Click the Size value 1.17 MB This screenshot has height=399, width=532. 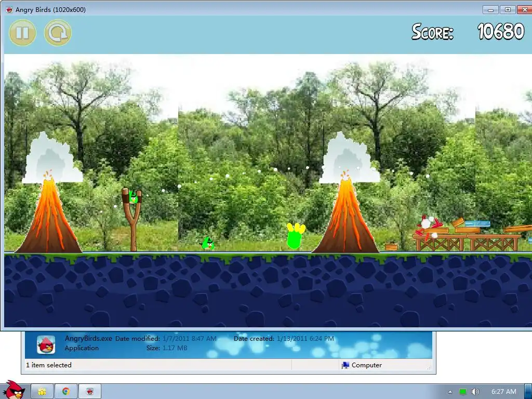point(175,348)
